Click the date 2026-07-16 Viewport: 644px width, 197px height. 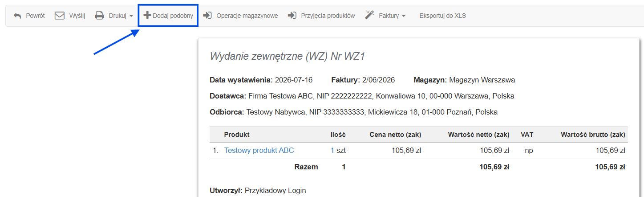294,80
